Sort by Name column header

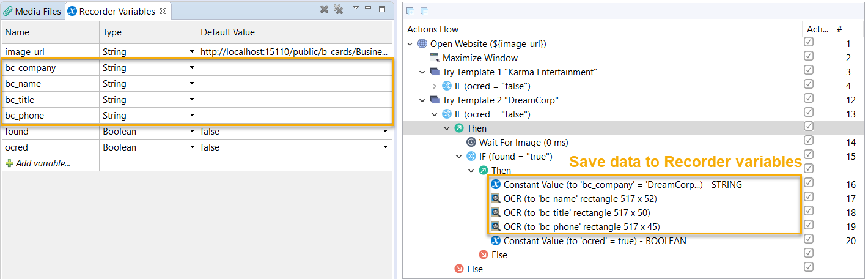[51, 32]
